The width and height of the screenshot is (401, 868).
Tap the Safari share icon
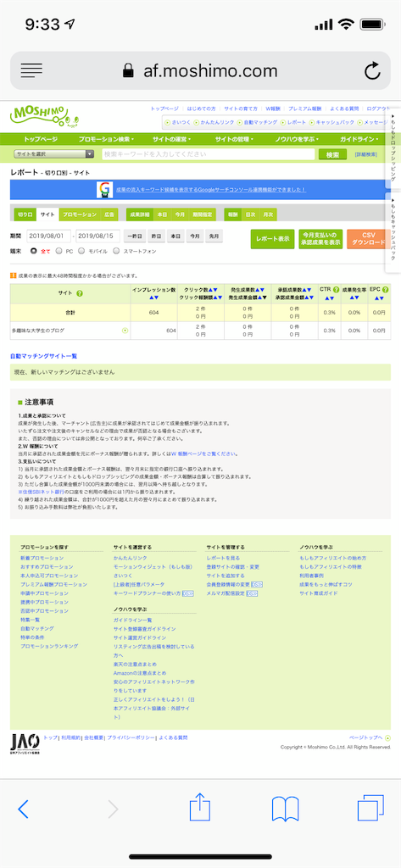click(200, 807)
